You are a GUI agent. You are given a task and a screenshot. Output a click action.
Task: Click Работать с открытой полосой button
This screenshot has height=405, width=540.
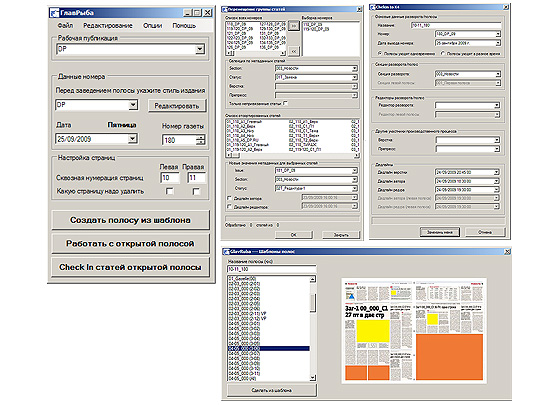point(131,243)
